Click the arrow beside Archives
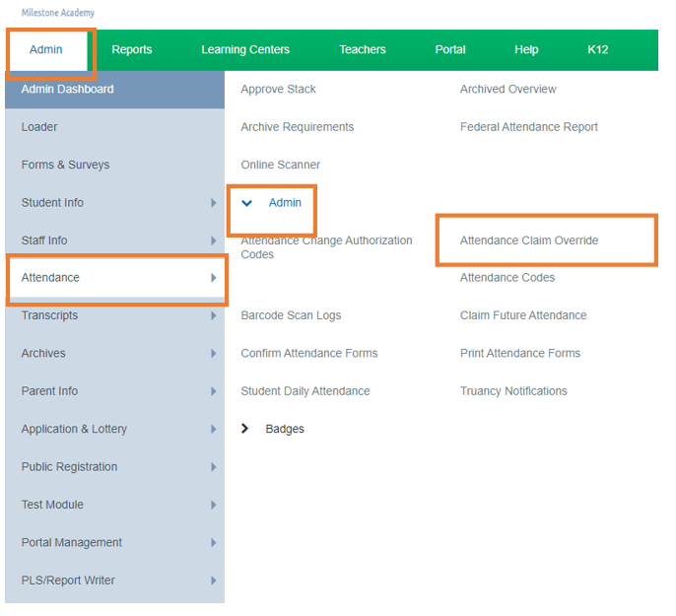The width and height of the screenshot is (676, 616). [213, 354]
